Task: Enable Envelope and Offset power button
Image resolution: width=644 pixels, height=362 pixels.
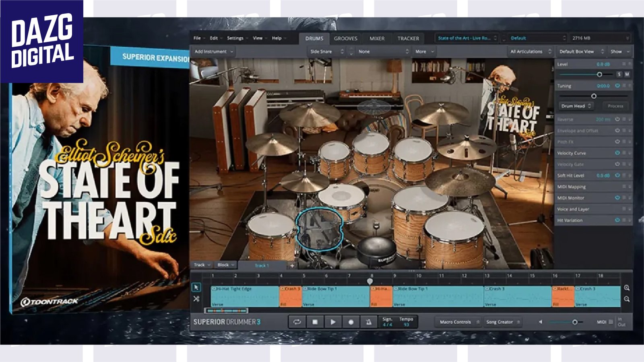Action: [617, 131]
